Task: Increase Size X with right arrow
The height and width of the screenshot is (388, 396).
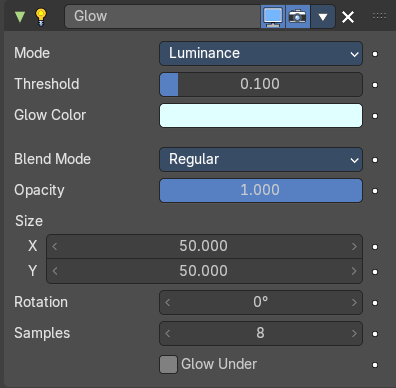Action: click(x=354, y=247)
